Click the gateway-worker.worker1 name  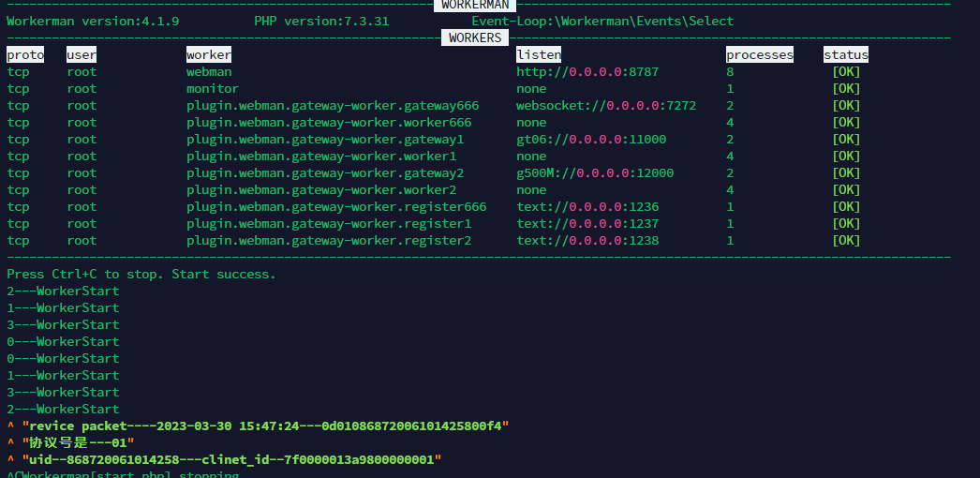[x=321, y=157]
